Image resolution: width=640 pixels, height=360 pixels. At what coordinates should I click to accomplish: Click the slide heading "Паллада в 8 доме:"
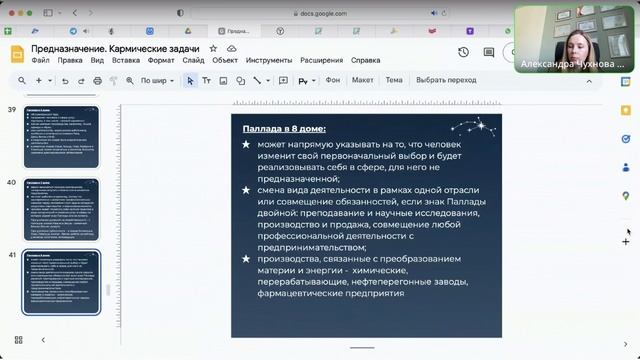point(284,129)
